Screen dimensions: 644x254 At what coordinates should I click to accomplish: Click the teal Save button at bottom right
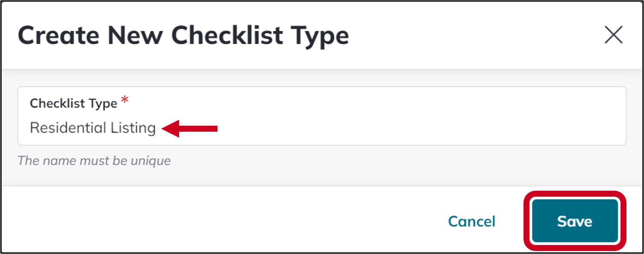[x=574, y=222]
